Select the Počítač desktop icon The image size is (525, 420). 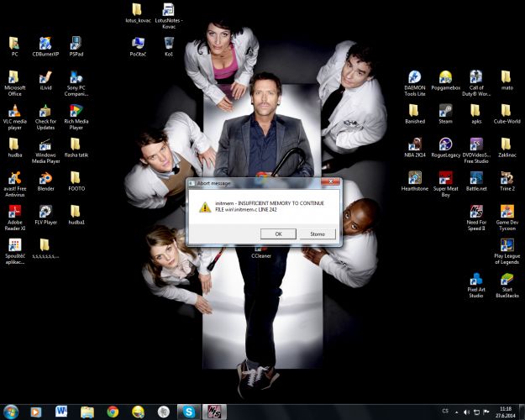click(x=138, y=46)
